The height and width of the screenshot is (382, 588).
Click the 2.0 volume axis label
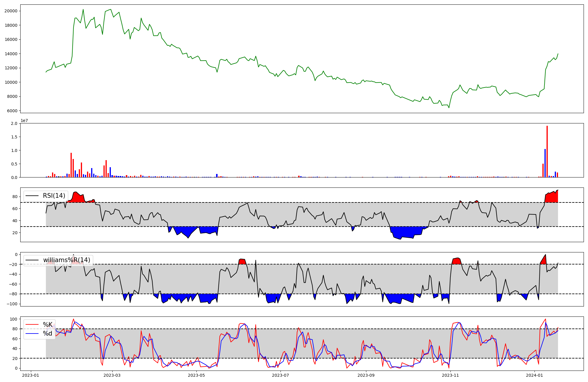[14, 123]
